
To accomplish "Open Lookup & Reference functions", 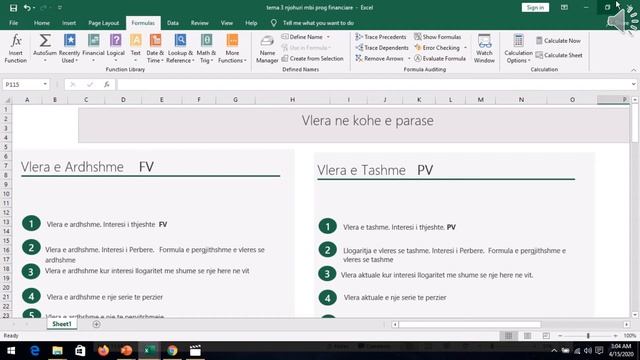I will [x=180, y=49].
